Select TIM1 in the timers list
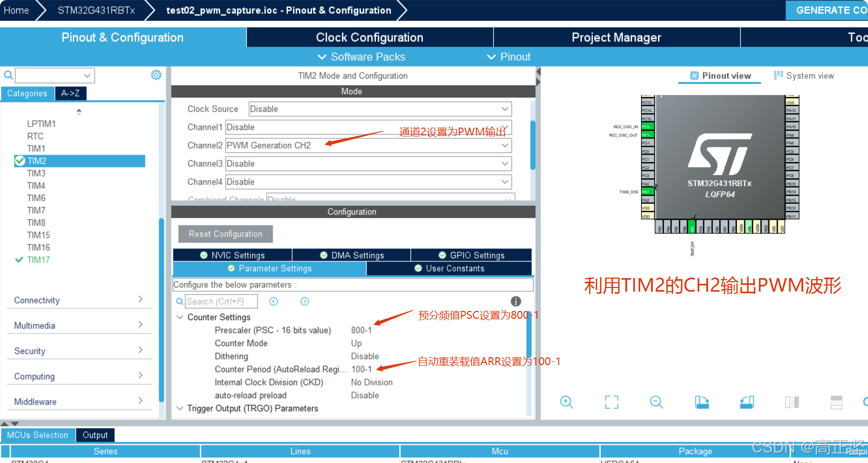This screenshot has height=463, width=868. tap(36, 148)
